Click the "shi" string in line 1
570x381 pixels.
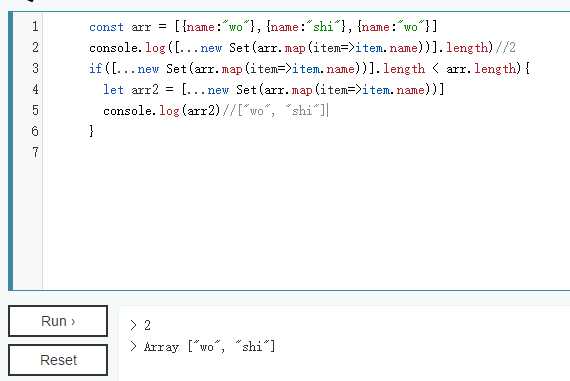pyautogui.click(x=324, y=27)
